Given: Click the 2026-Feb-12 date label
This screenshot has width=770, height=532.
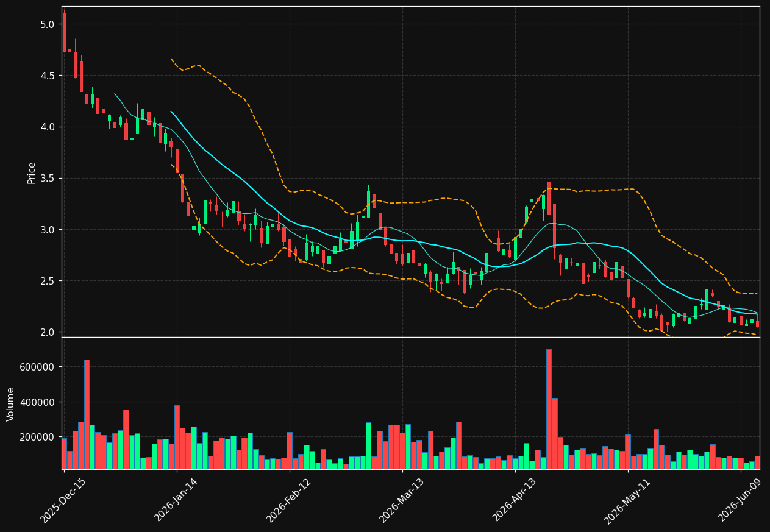Looking at the screenshot, I should [288, 500].
